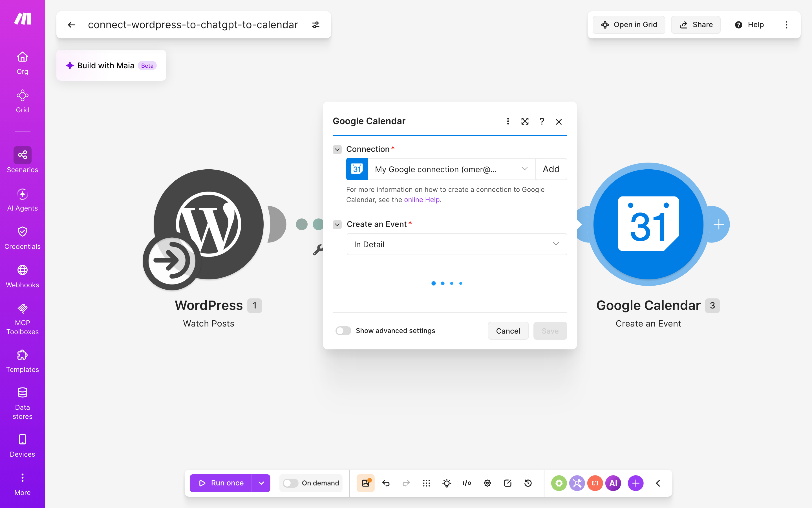Image resolution: width=812 pixels, height=508 pixels.
Task: Open scenario settings gear icon
Action: (487, 483)
